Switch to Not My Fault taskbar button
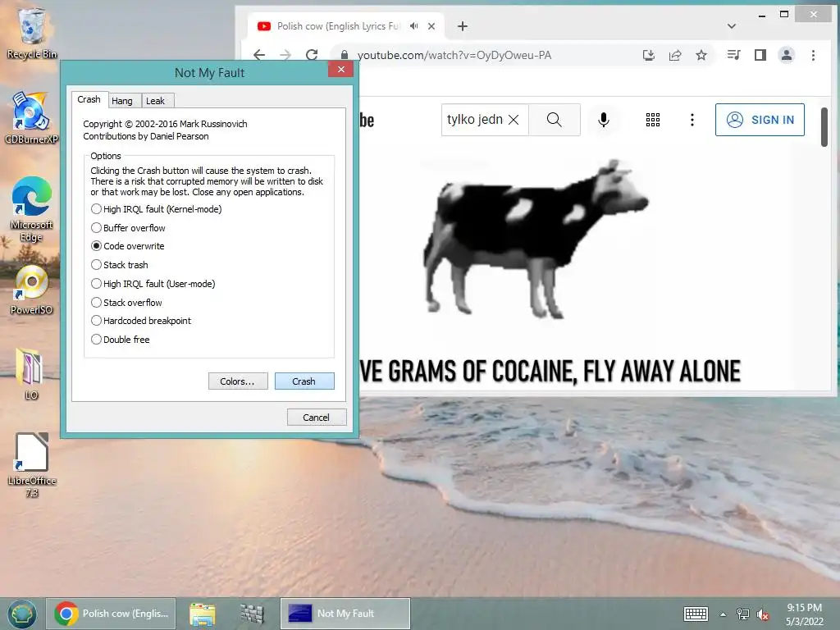The width and height of the screenshot is (840, 630). pyautogui.click(x=345, y=614)
